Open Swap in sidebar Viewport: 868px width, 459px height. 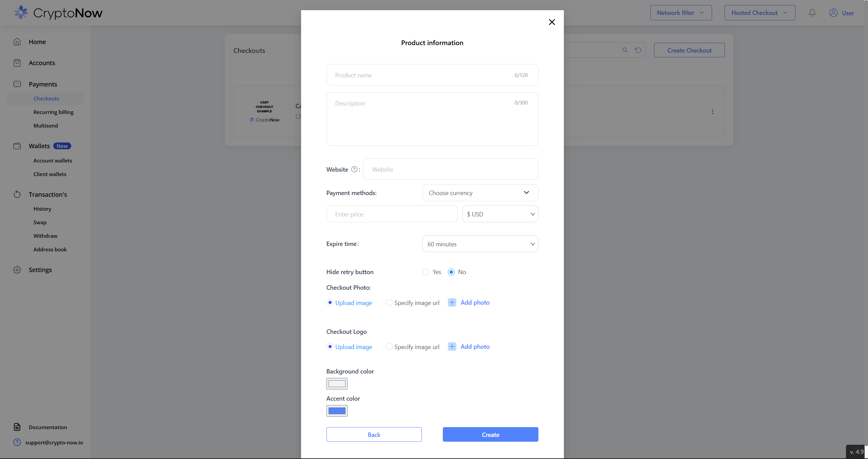click(40, 222)
